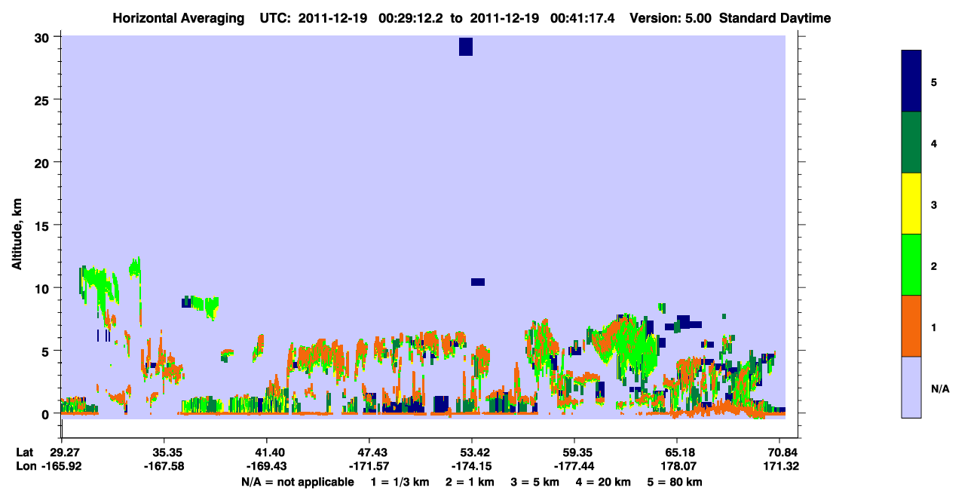Screen dimensions: 980x503
Task: Click the dark blue block near 30 km
Action: 466,46
